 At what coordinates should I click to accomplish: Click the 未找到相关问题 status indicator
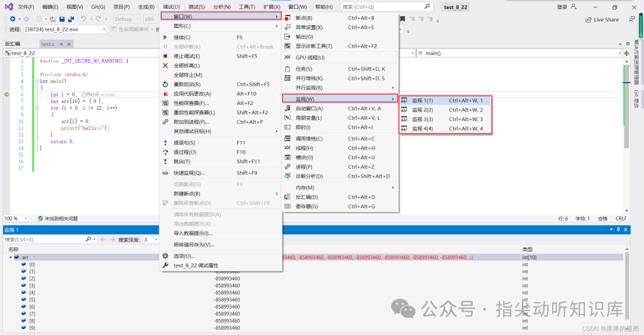click(58, 218)
